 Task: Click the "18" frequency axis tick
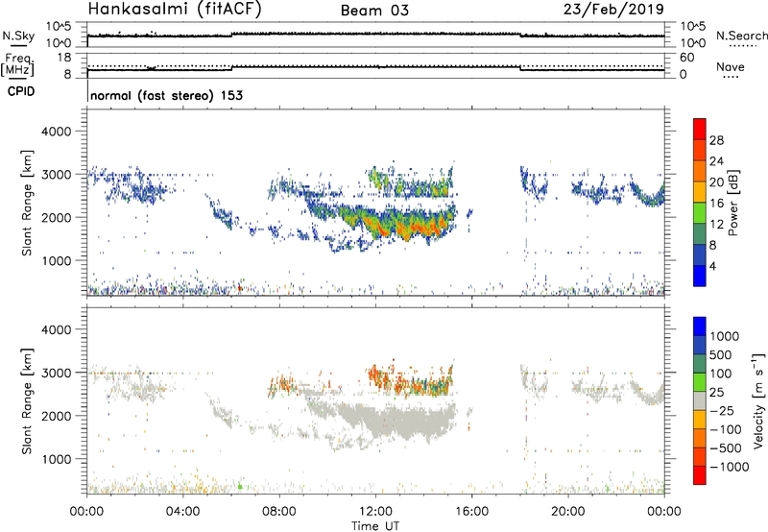[x=64, y=58]
